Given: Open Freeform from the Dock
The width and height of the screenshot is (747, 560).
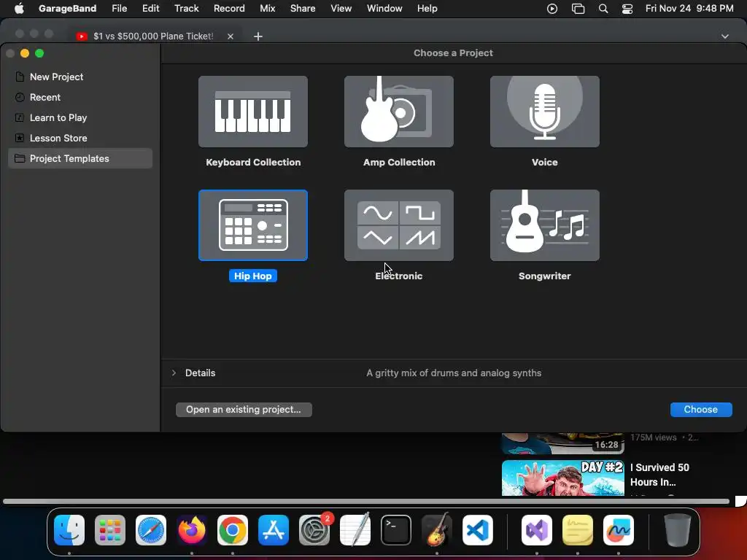Looking at the screenshot, I should click(x=619, y=530).
